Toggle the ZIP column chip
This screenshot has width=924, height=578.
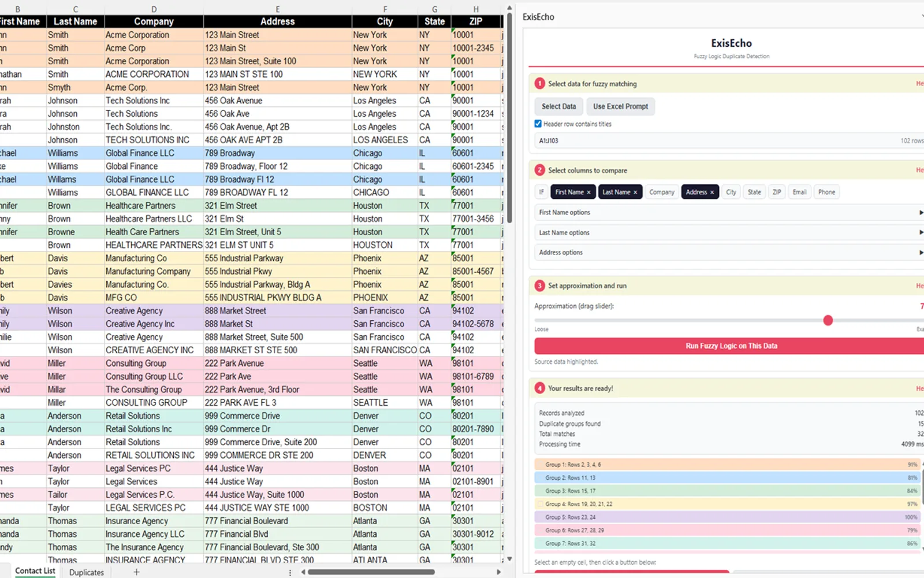pyautogui.click(x=777, y=192)
